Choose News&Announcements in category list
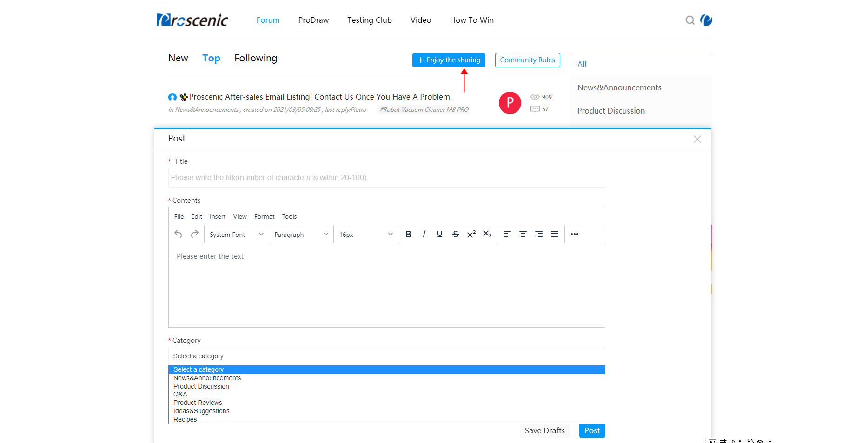 tap(387, 378)
